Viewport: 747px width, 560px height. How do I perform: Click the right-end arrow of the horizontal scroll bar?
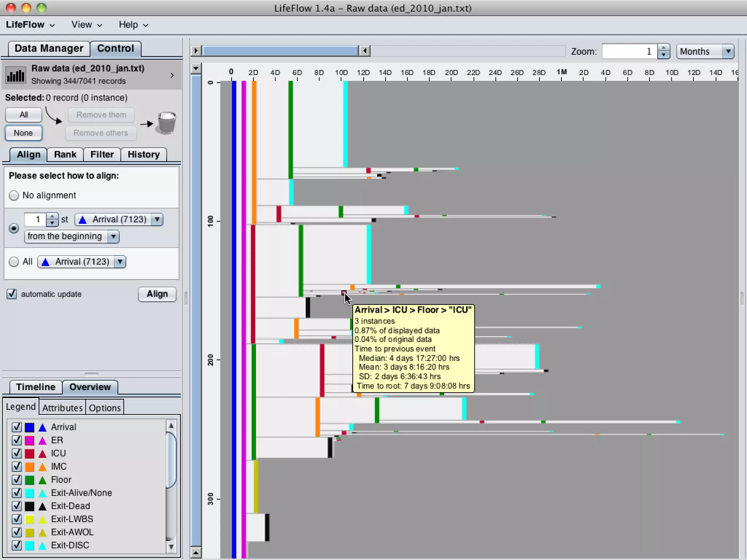pos(364,51)
